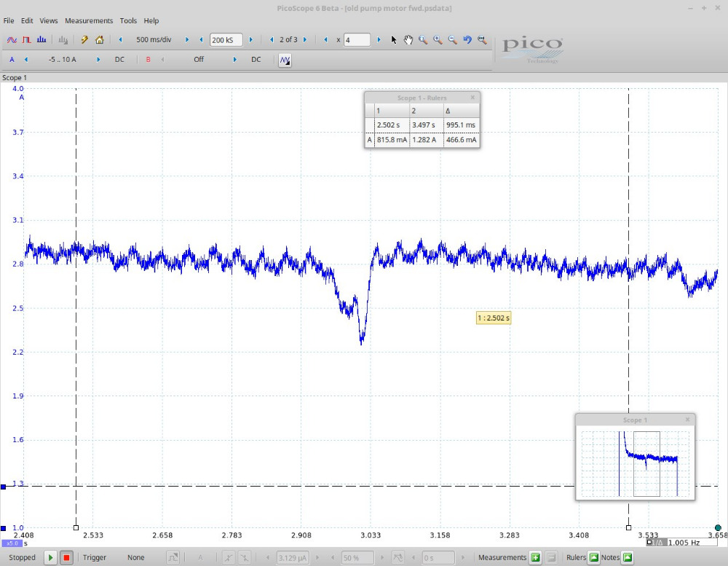Viewport: 728px width, 566px height.
Task: Toggle the Rulers legend button
Action: point(593,557)
